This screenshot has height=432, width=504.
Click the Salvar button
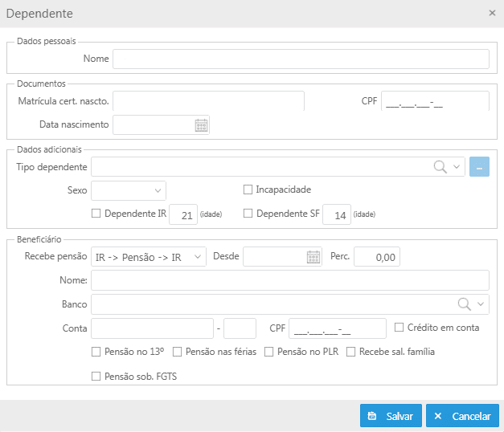pos(391,416)
